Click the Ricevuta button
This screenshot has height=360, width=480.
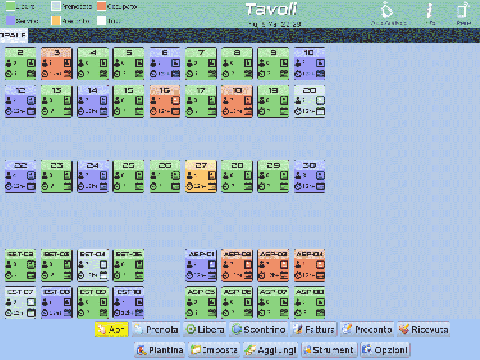(x=423, y=330)
